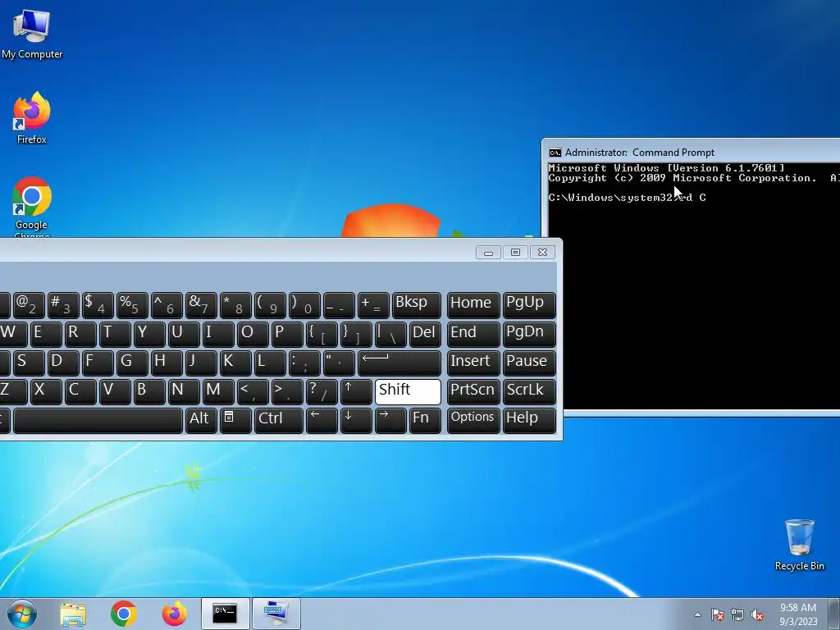The image size is (840, 630).
Task: Tap the % 5 key
Action: tap(132, 305)
